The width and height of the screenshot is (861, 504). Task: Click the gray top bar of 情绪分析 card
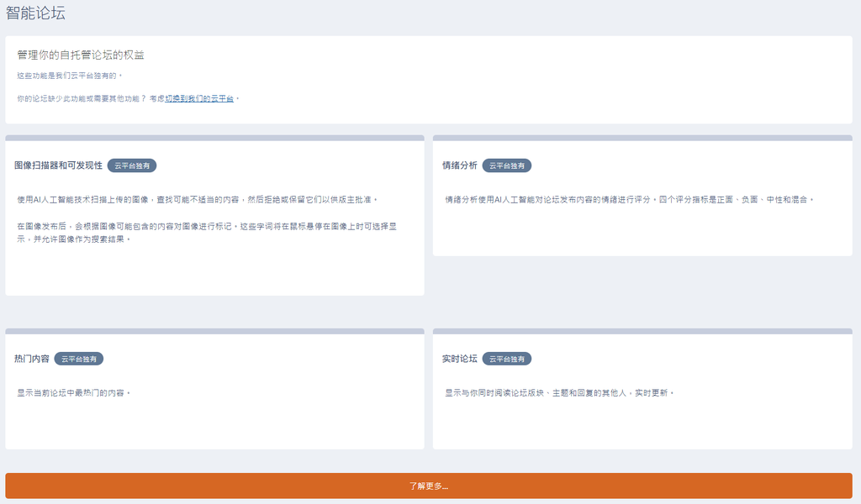point(642,138)
